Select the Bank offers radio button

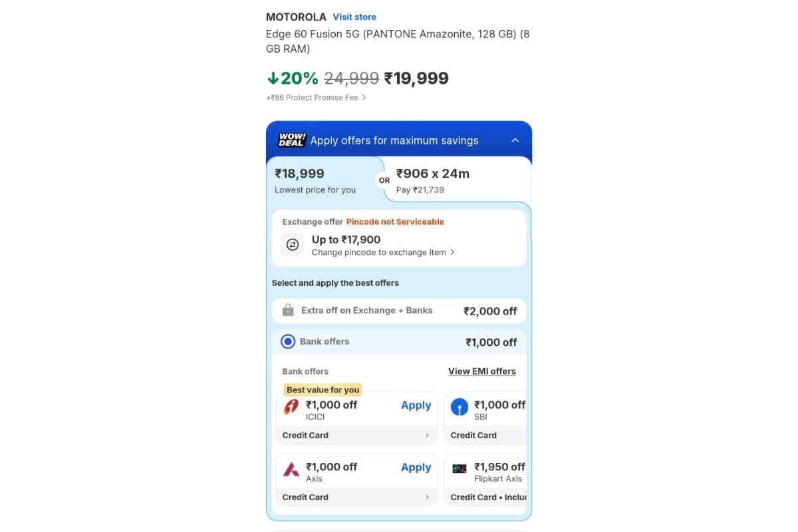pos(288,340)
